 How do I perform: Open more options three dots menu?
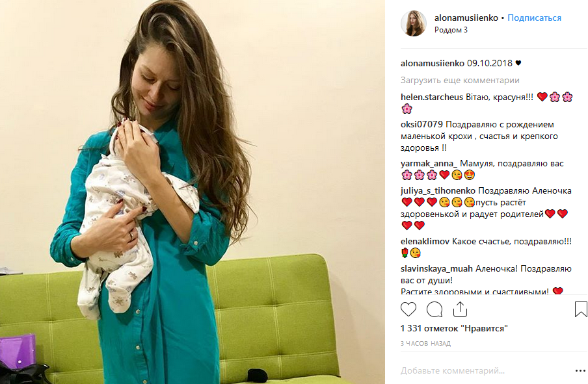click(x=580, y=370)
